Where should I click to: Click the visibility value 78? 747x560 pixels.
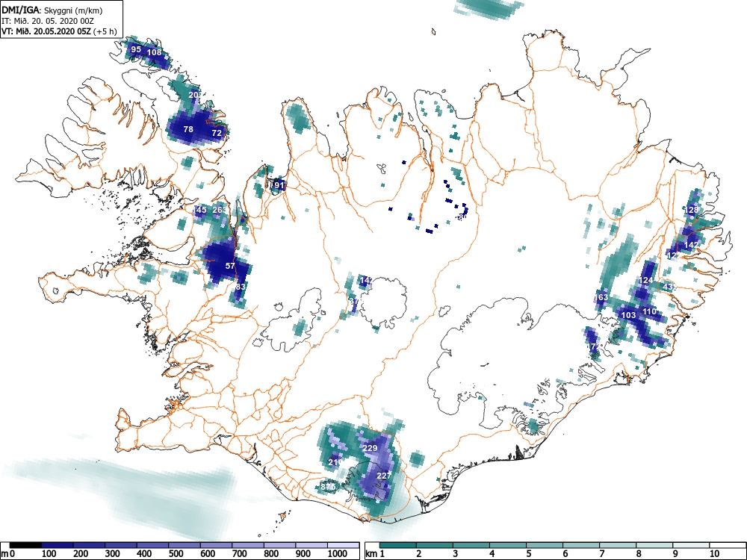[x=188, y=129]
